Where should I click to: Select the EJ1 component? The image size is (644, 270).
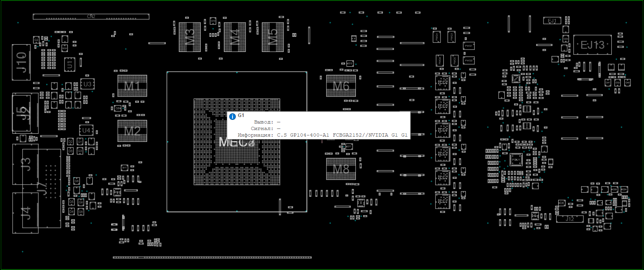552,21
